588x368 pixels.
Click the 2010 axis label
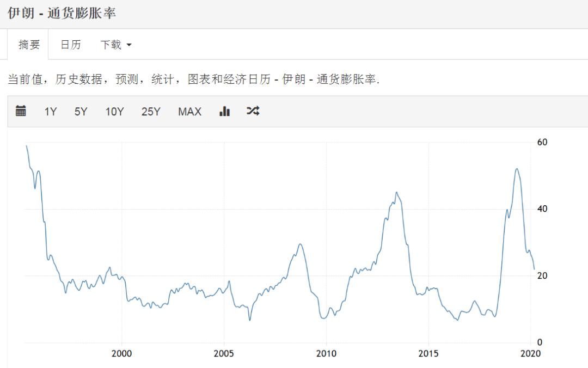tap(327, 353)
